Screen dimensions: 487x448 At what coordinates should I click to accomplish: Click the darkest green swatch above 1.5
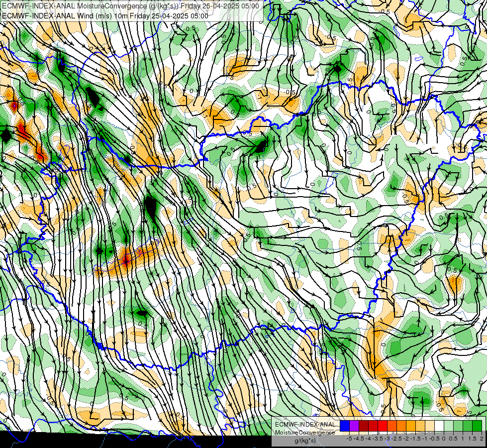click(x=477, y=426)
